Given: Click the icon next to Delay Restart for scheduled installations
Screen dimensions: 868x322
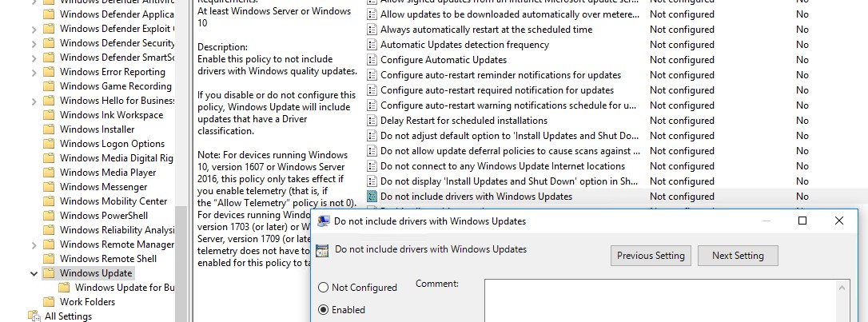Looking at the screenshot, I should pyautogui.click(x=372, y=121).
